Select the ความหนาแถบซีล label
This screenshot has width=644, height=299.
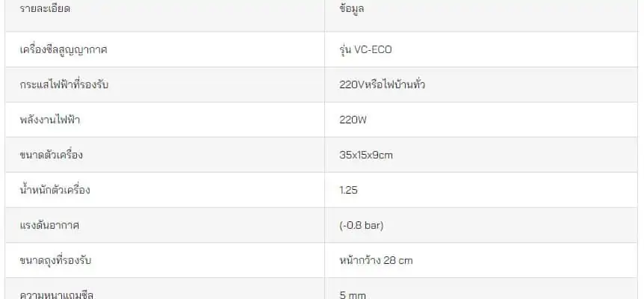click(x=57, y=294)
